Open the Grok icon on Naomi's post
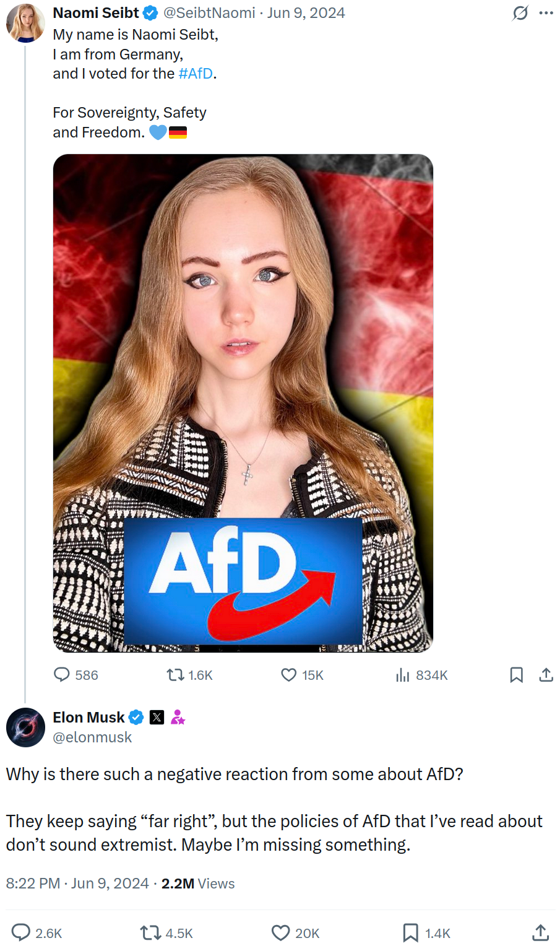This screenshot has height=951, width=560. (x=520, y=13)
